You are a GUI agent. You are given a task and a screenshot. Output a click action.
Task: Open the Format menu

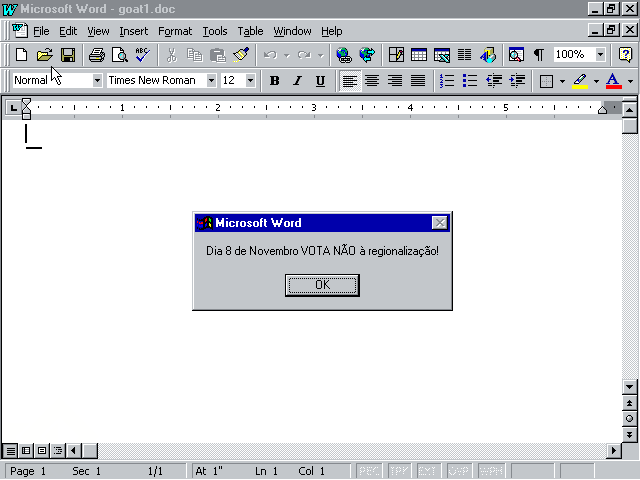point(175,31)
